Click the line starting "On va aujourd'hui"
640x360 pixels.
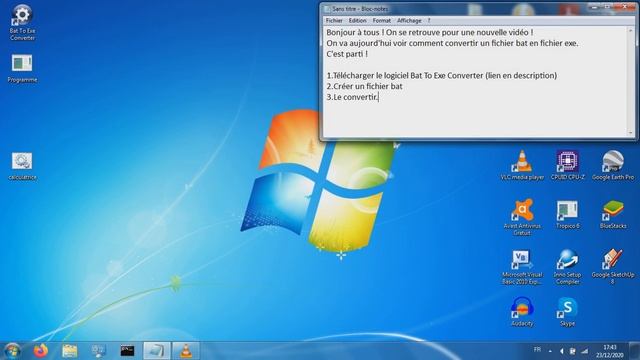pyautogui.click(x=452, y=43)
